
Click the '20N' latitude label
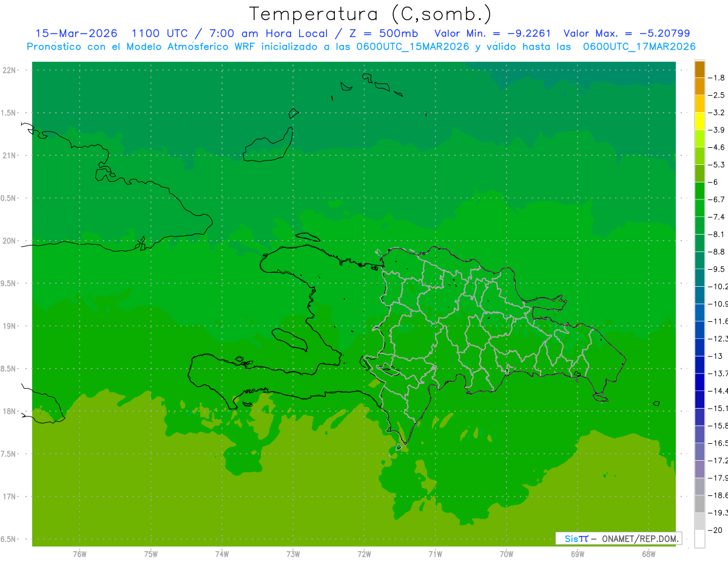pos(9,241)
